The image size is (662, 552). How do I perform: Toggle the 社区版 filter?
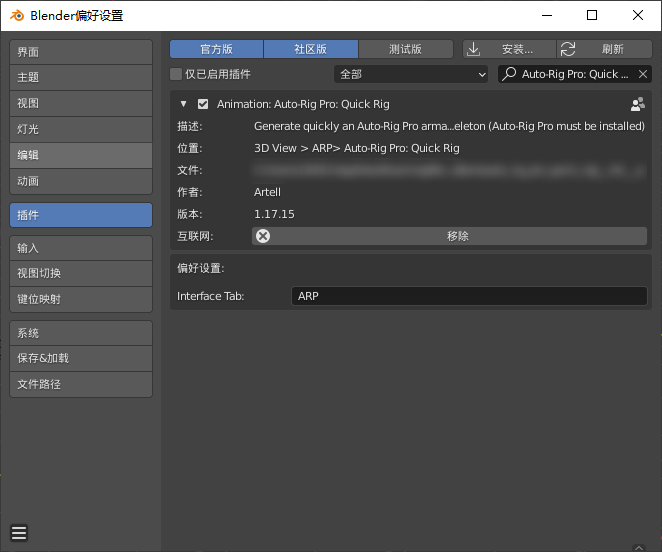point(311,49)
